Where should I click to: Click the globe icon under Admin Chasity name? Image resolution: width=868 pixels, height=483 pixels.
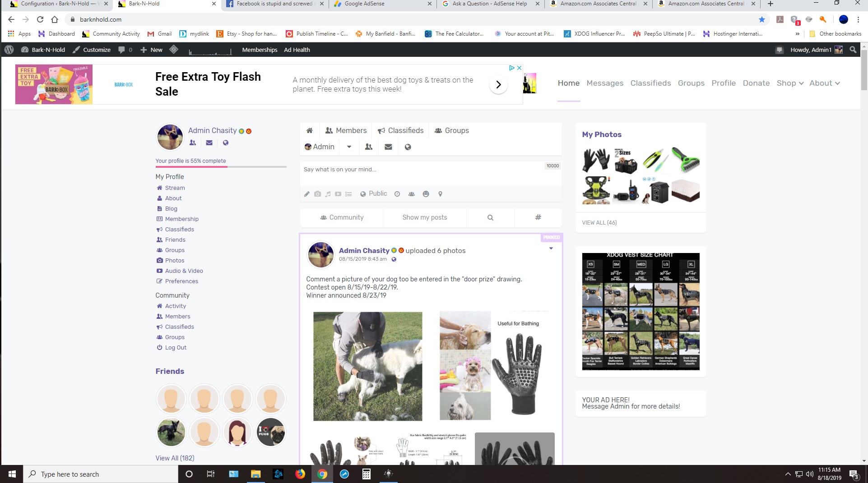[226, 143]
